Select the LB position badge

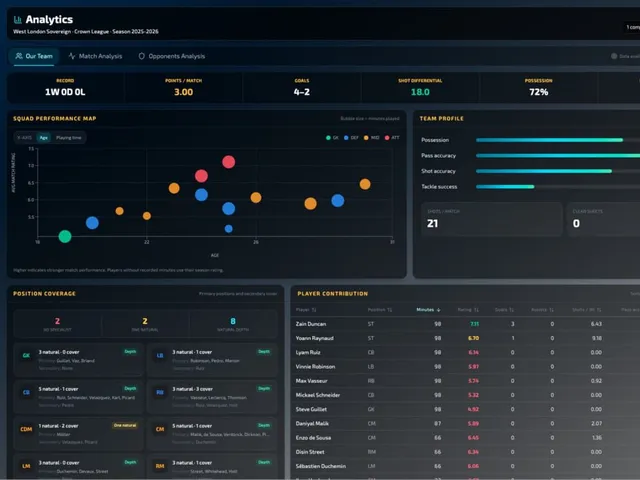coord(160,356)
